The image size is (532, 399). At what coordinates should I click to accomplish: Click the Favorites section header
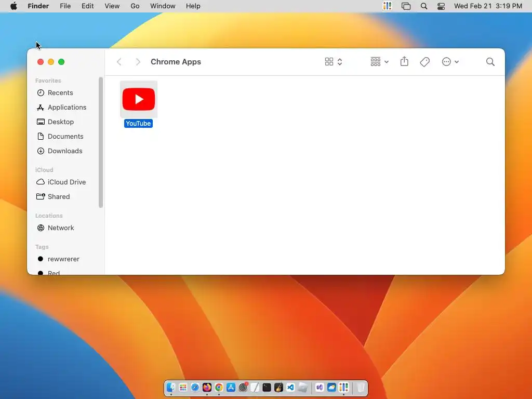tap(48, 81)
